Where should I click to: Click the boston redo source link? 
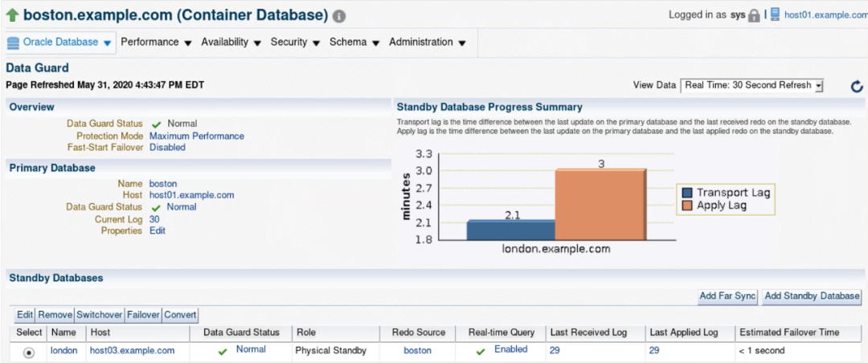point(417,350)
